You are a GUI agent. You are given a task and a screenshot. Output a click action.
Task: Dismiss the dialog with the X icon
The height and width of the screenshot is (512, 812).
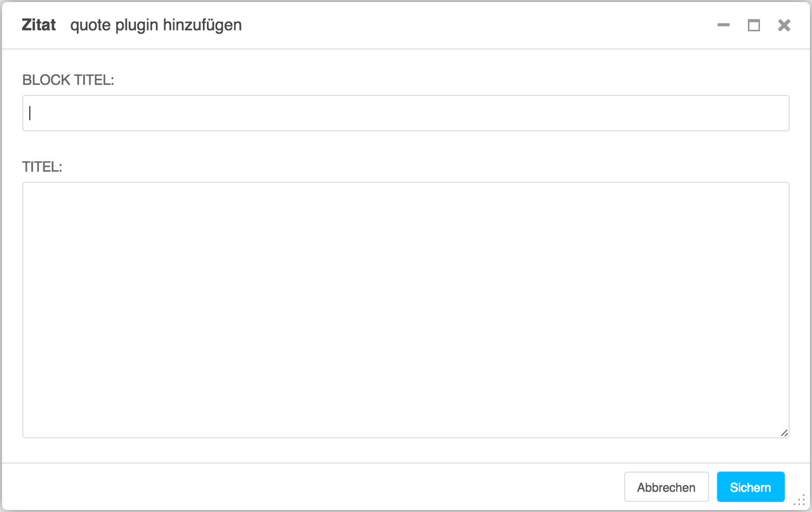(784, 25)
